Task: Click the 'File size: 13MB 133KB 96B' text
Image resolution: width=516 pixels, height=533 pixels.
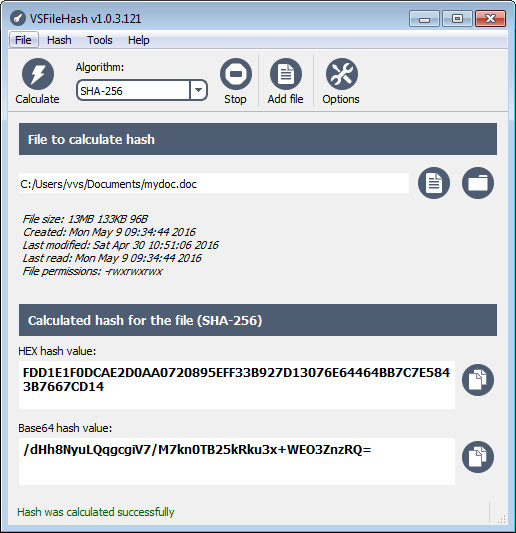Action: (85, 219)
